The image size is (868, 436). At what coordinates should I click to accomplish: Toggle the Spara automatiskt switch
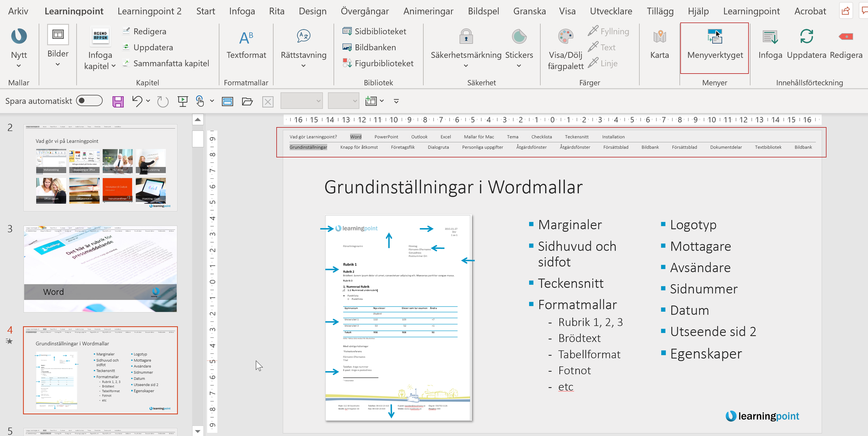[x=90, y=101]
